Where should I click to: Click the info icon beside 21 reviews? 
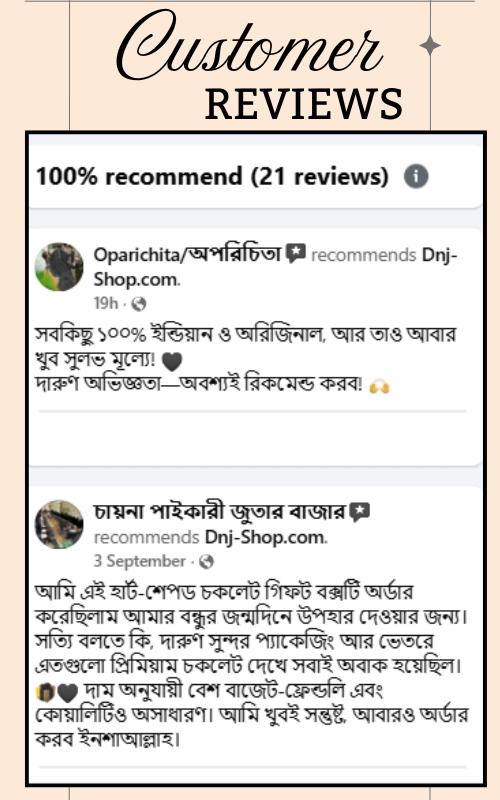(x=416, y=177)
